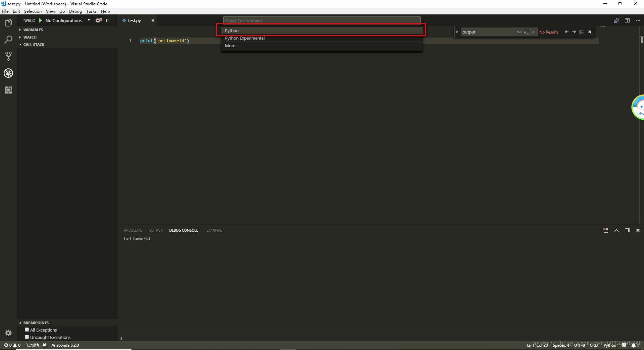Enable the All Exceptions breakpoint checkbox
Screen dimensions: 644x350
coord(27,330)
